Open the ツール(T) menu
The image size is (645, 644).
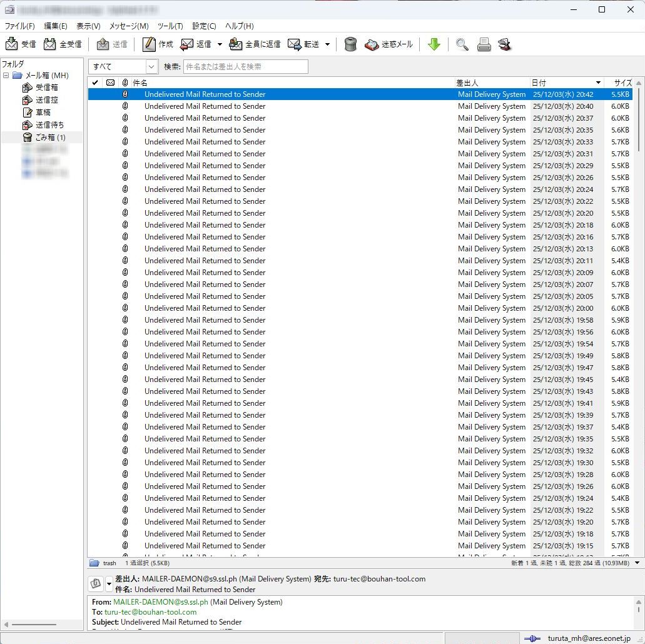[170, 26]
